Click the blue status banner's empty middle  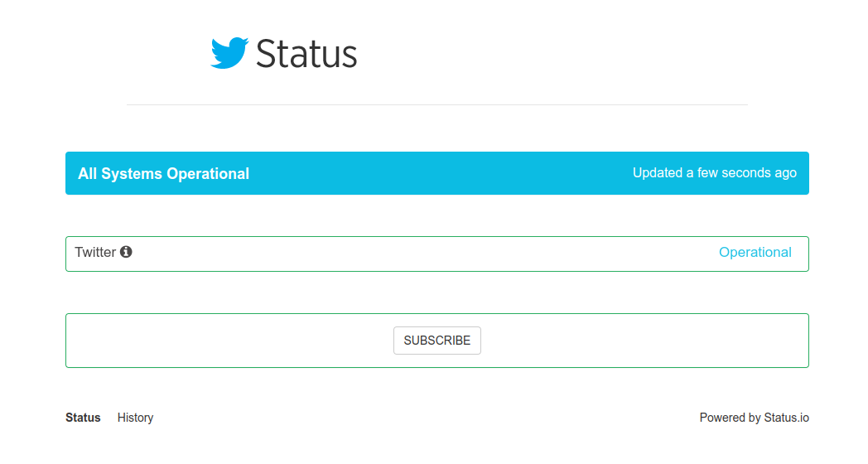[x=439, y=173]
